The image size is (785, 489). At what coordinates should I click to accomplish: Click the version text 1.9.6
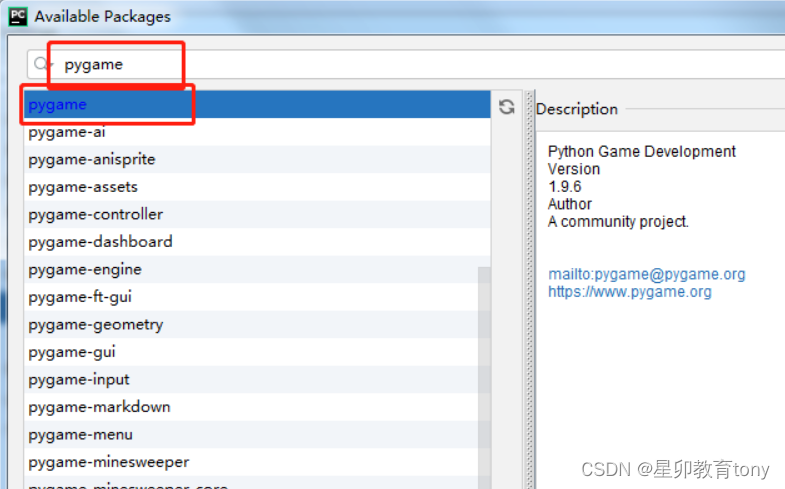coord(565,187)
